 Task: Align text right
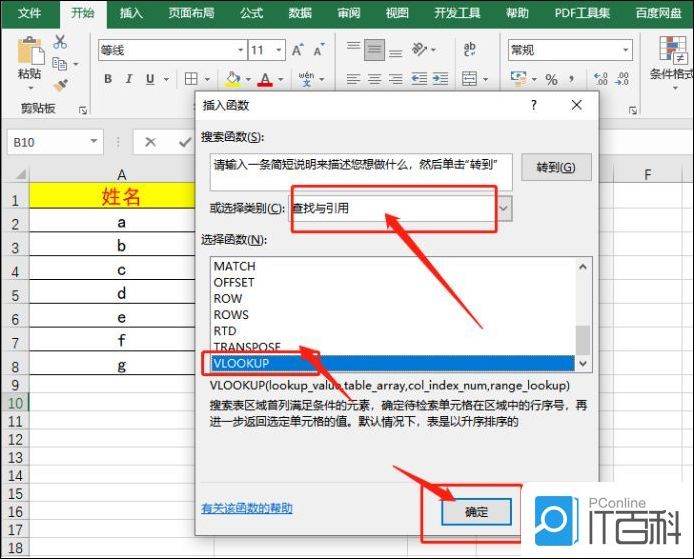click(396, 79)
